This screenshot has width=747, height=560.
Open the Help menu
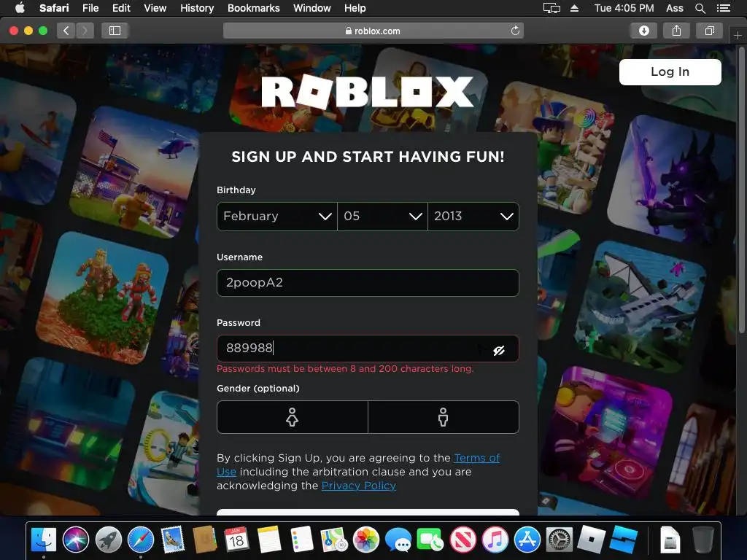point(355,8)
